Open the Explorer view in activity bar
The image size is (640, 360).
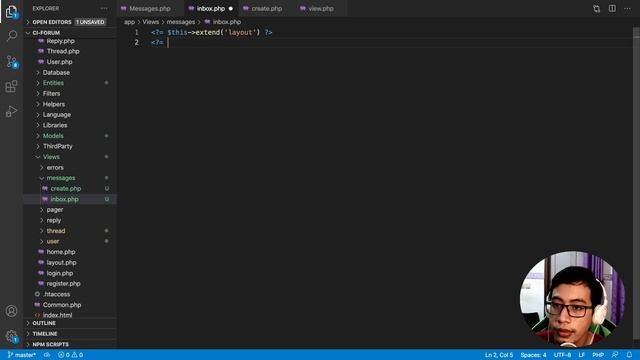[x=11, y=12]
